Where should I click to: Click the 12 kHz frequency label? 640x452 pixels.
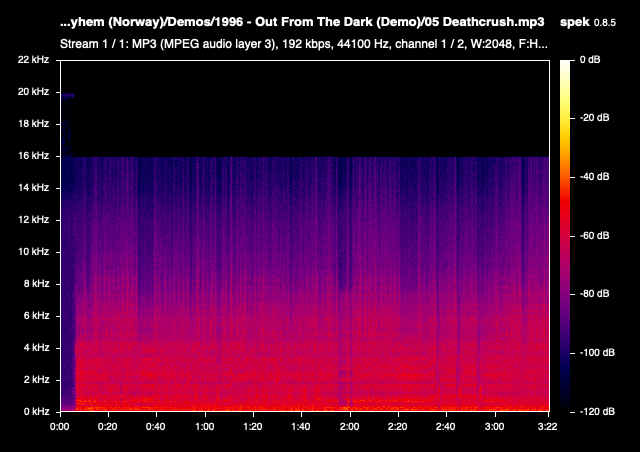pyautogui.click(x=33, y=220)
